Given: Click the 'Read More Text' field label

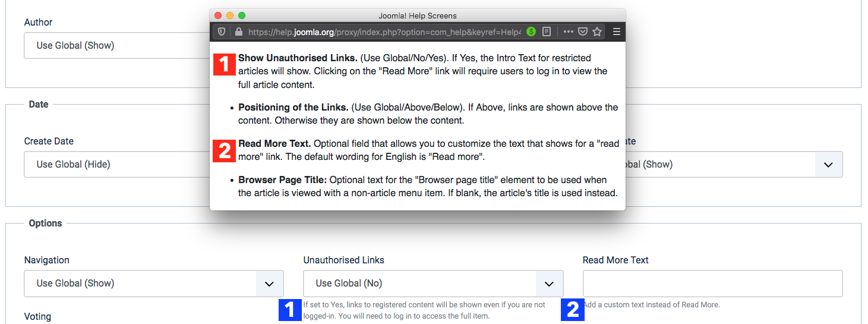Looking at the screenshot, I should 616,260.
